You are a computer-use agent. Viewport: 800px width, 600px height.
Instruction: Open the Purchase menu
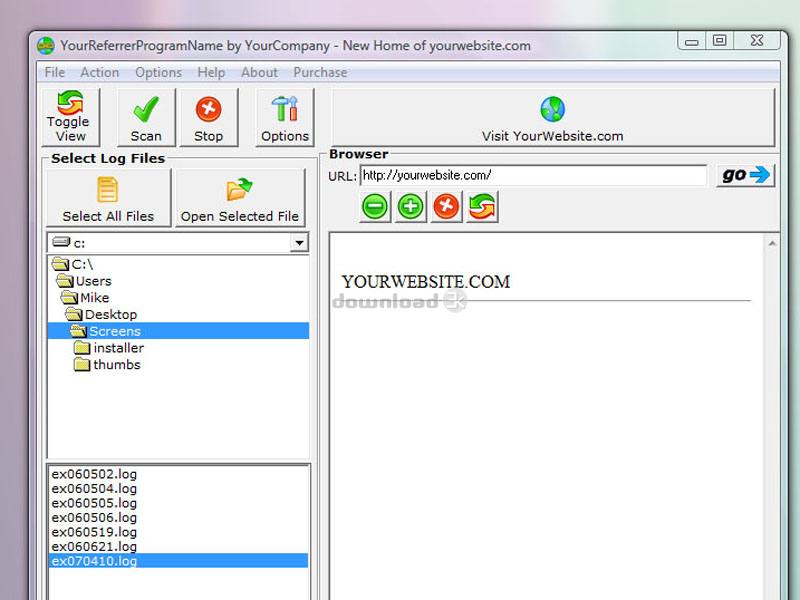320,72
